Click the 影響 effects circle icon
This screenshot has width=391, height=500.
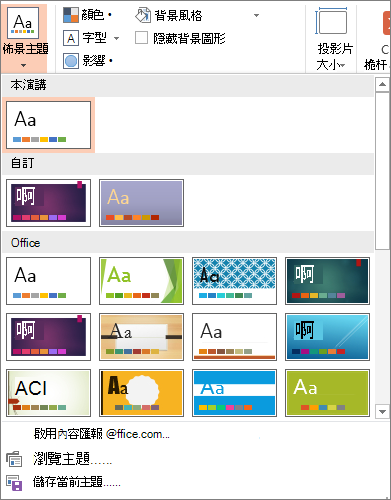71,61
